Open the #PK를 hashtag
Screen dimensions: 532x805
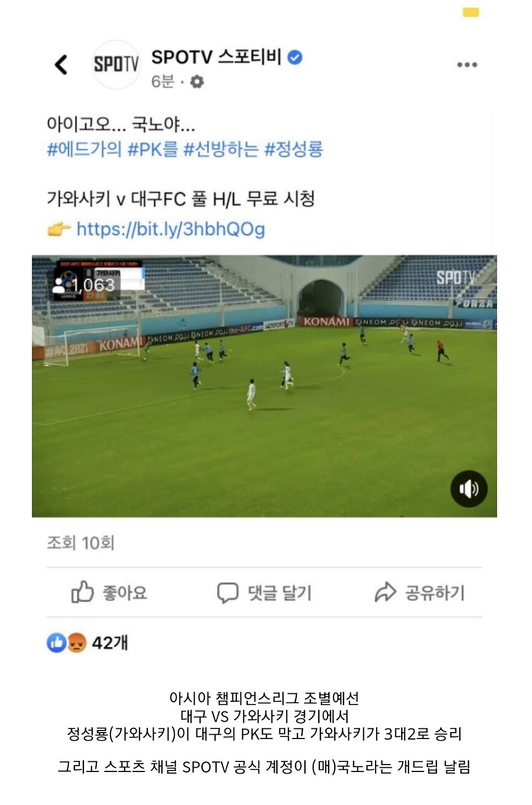pos(153,150)
